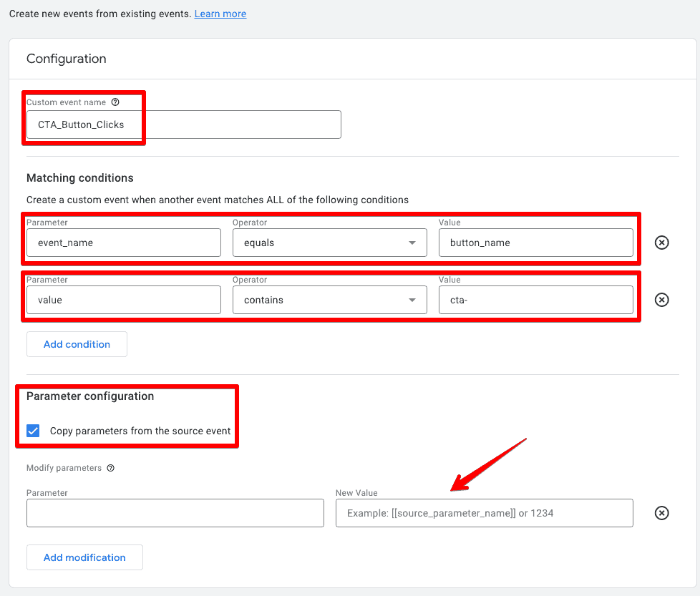
Task: Click the Add condition button
Action: 77,344
